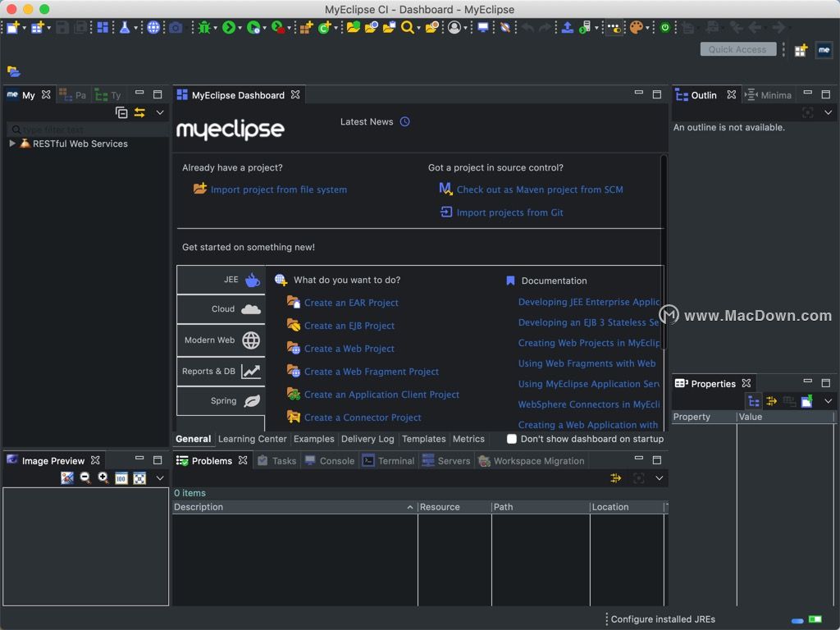Toggle Show Advanced Properties in Properties panel
This screenshot has height=630, width=840.
coord(771,400)
